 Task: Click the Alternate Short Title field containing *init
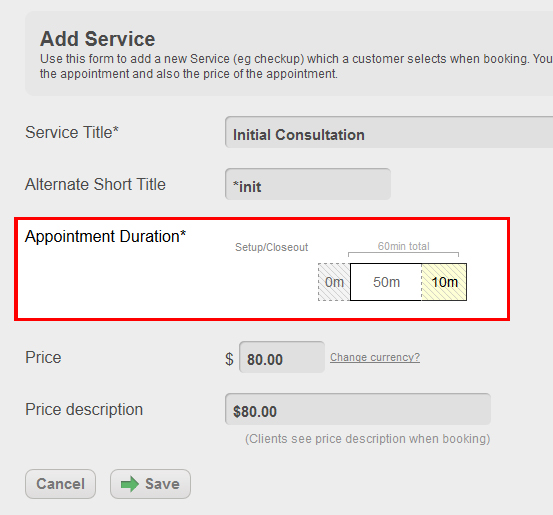[308, 184]
